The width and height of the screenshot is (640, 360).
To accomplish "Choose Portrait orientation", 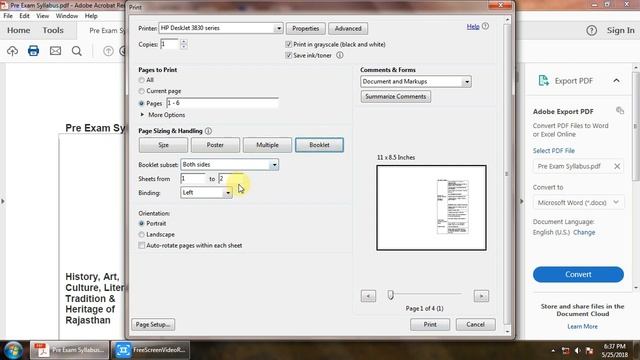I will (x=142, y=223).
